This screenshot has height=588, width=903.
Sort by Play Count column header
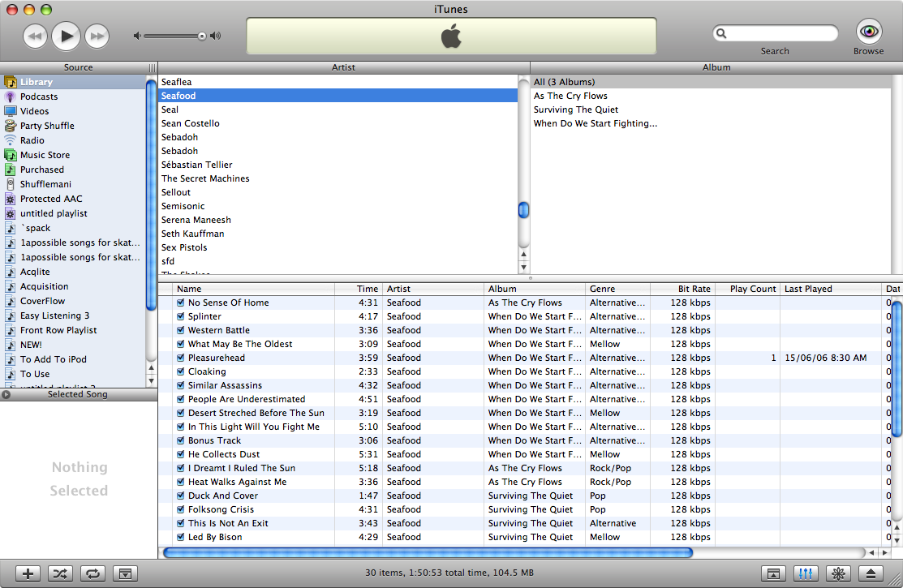(x=747, y=289)
